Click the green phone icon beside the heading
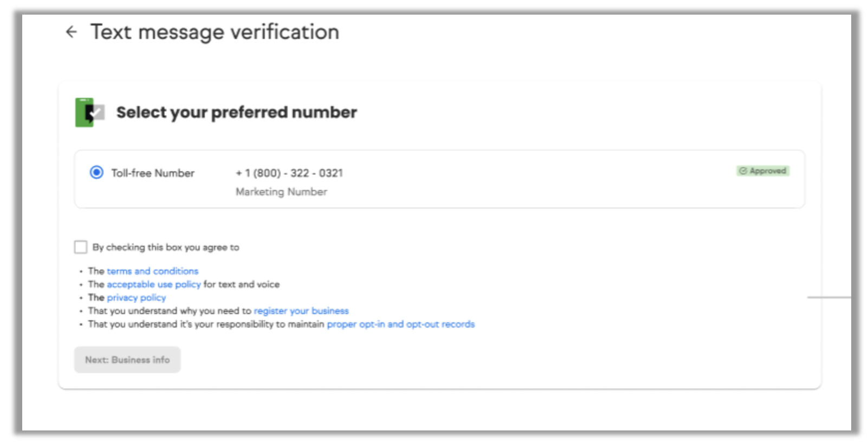Screen dimensions: 868x444 pyautogui.click(x=87, y=112)
